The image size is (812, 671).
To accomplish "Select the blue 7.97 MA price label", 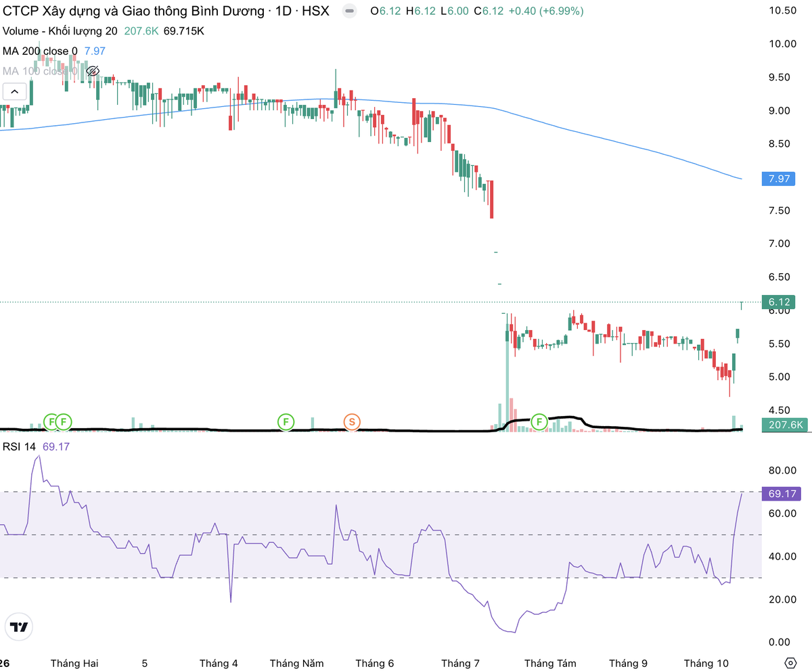I will click(778, 179).
